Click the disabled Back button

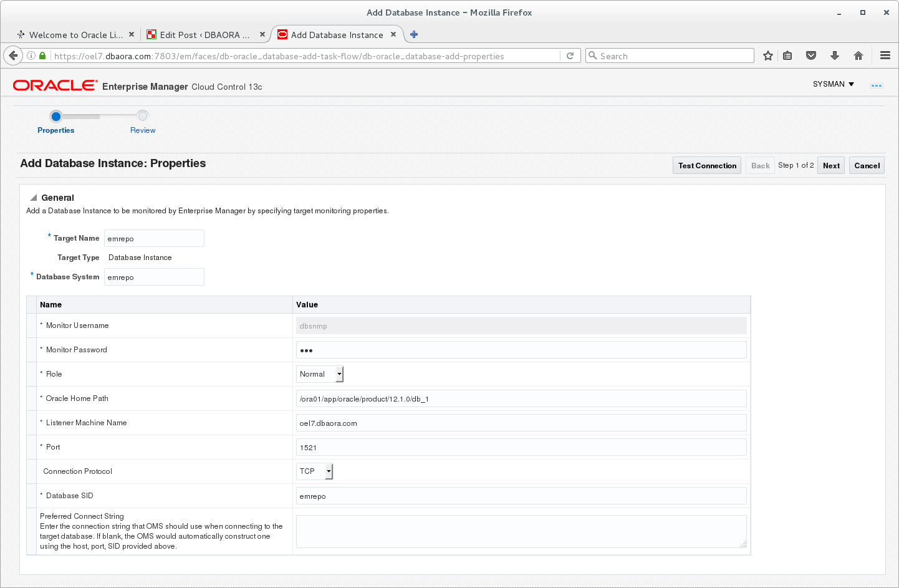(760, 165)
